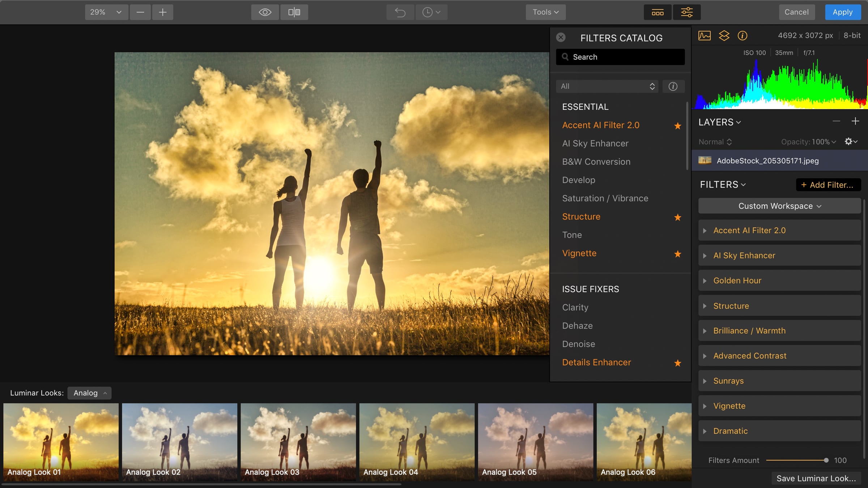Image resolution: width=868 pixels, height=488 pixels.
Task: Select the Analog Look 03 thumbnail
Action: pyautogui.click(x=298, y=441)
